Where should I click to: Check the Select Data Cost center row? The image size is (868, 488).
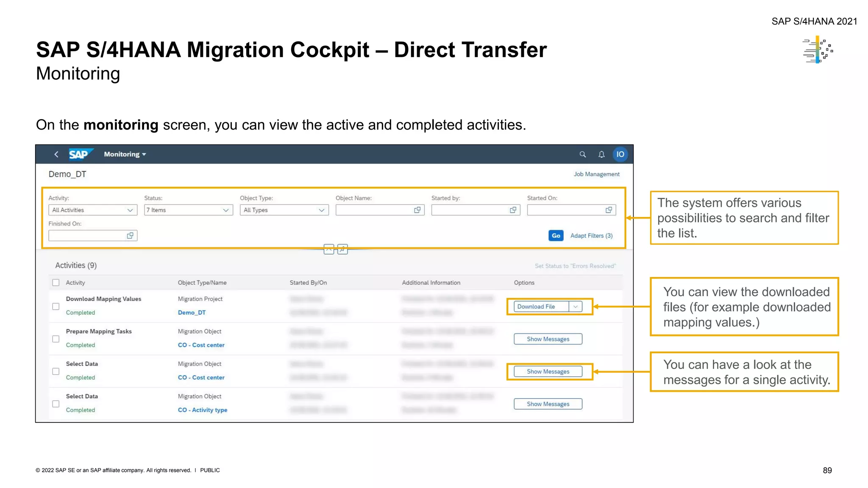point(56,372)
